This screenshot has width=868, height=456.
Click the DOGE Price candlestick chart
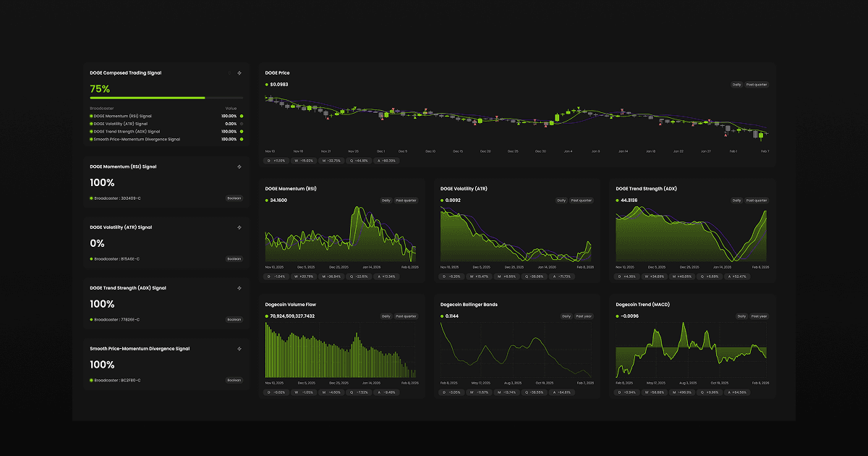(516, 118)
